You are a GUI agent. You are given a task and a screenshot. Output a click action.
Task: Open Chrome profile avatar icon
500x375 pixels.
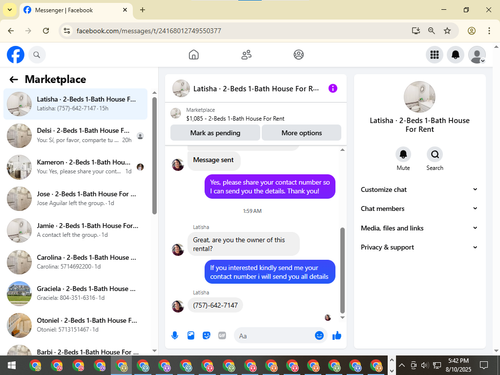click(x=471, y=31)
